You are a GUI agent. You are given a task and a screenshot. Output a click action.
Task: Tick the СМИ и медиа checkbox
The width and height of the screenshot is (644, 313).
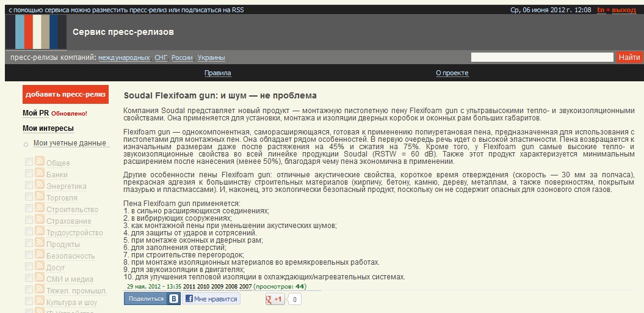pos(29,278)
